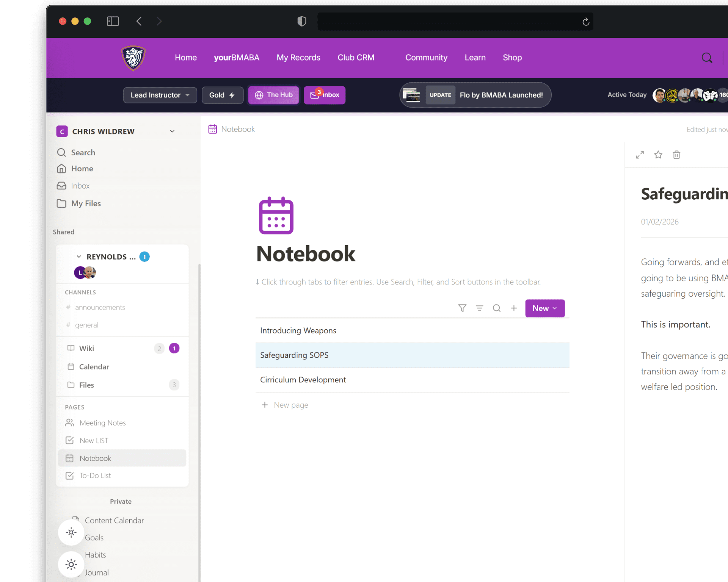The height and width of the screenshot is (582, 728).
Task: Click the upper brightness toggle button
Action: (x=71, y=532)
